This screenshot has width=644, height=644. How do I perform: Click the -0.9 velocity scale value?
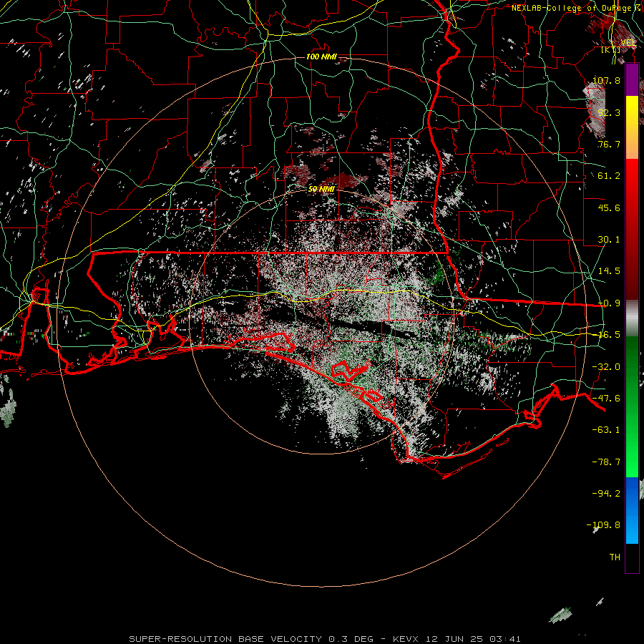(x=609, y=303)
